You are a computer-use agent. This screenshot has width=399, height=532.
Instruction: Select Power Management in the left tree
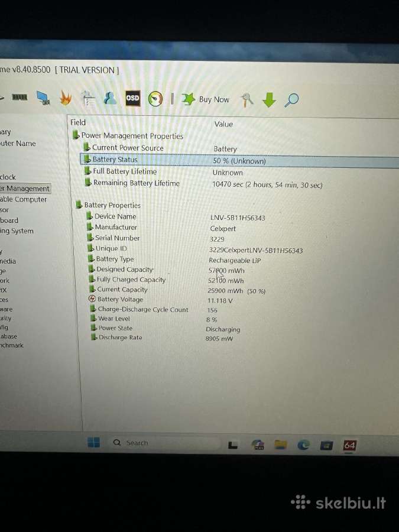click(25, 189)
